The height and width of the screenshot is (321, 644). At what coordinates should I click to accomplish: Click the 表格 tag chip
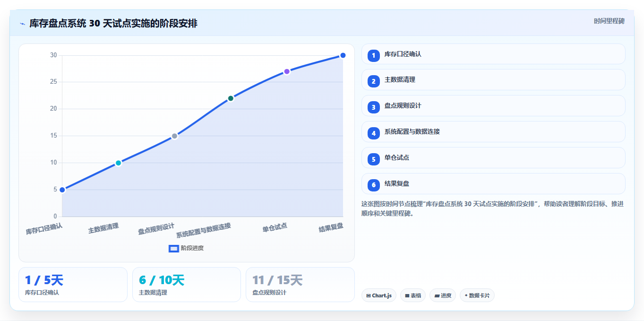[413, 295]
